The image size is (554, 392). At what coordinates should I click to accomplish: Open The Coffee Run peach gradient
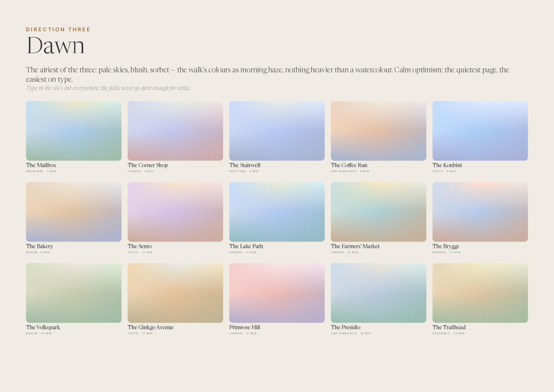click(379, 131)
